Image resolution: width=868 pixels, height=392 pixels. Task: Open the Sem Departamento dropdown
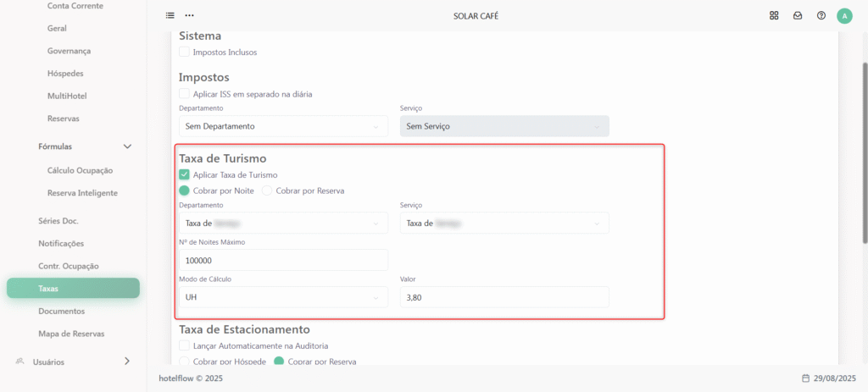click(x=283, y=126)
